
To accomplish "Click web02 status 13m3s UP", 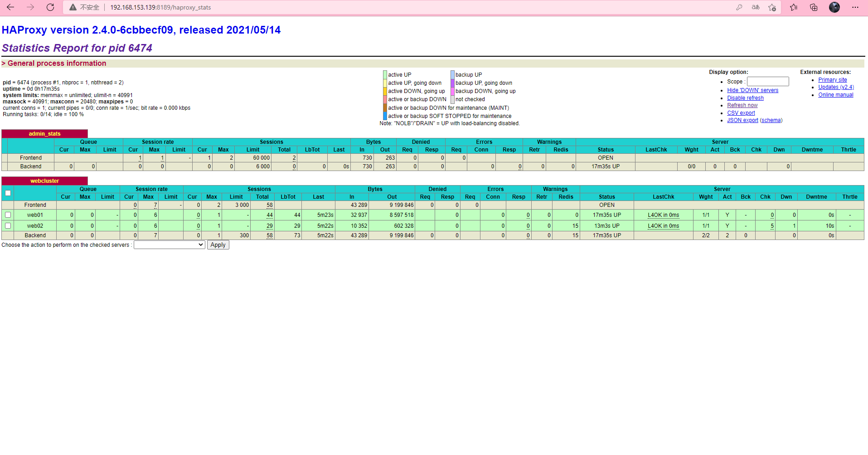I will [607, 226].
